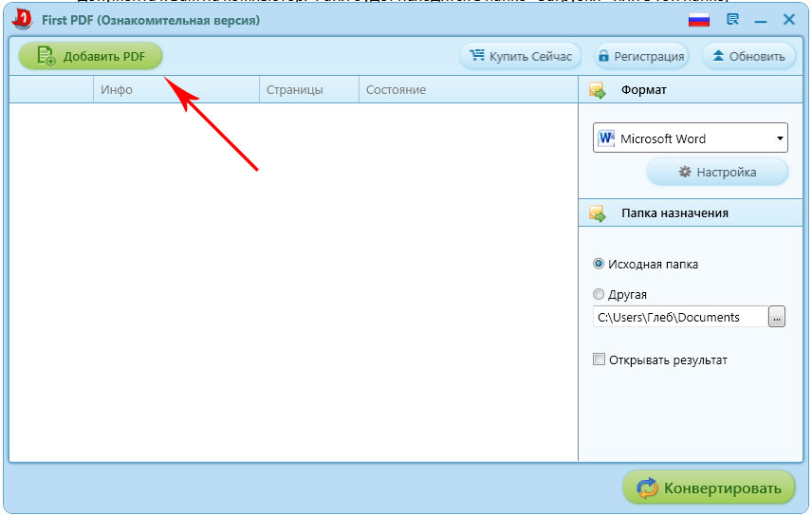Image resolution: width=812 pixels, height=516 pixels.
Task: Open the menu icon beside the flag
Action: point(732,20)
